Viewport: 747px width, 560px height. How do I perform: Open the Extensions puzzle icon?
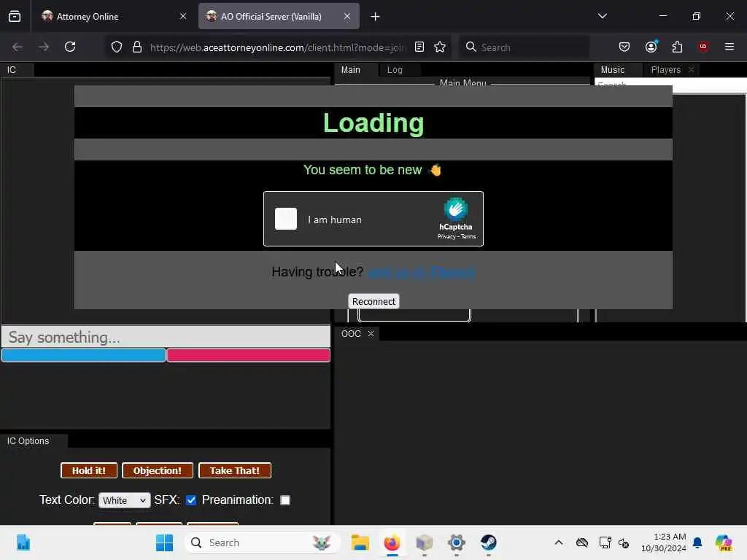tap(677, 47)
